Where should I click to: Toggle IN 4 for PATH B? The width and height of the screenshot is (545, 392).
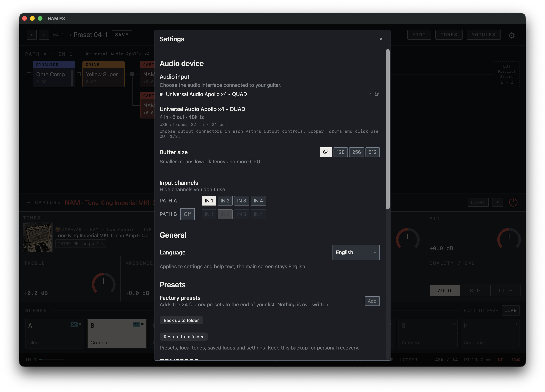258,214
